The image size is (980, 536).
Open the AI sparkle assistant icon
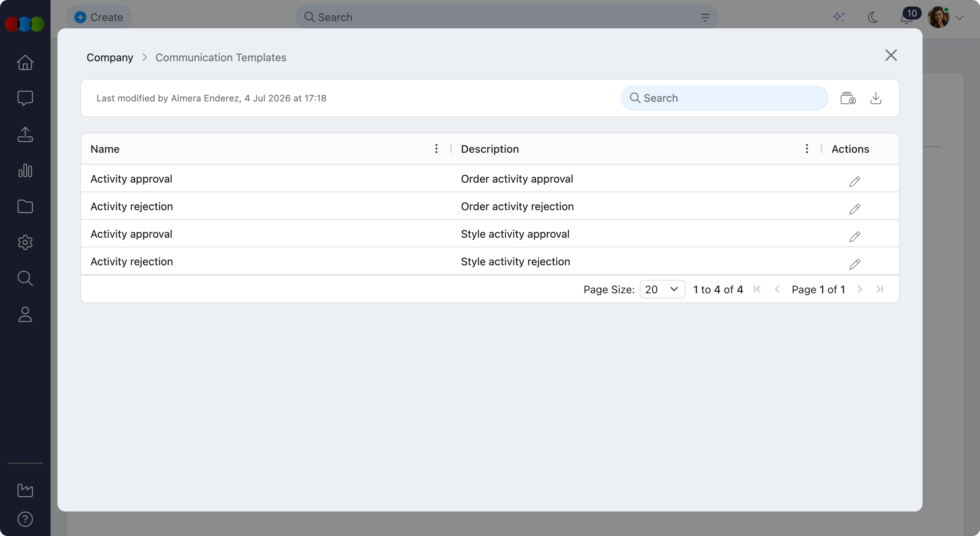point(839,17)
